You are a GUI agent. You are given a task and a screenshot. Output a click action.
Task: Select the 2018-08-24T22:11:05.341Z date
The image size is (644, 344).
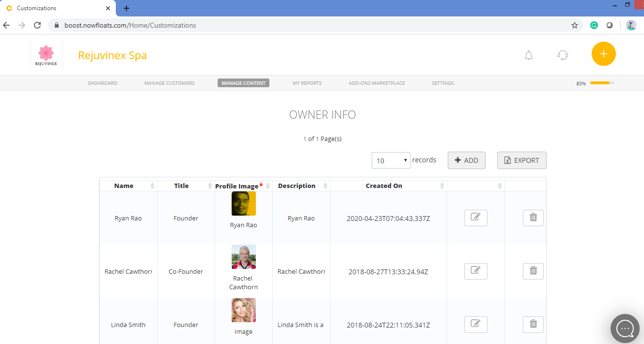point(388,325)
